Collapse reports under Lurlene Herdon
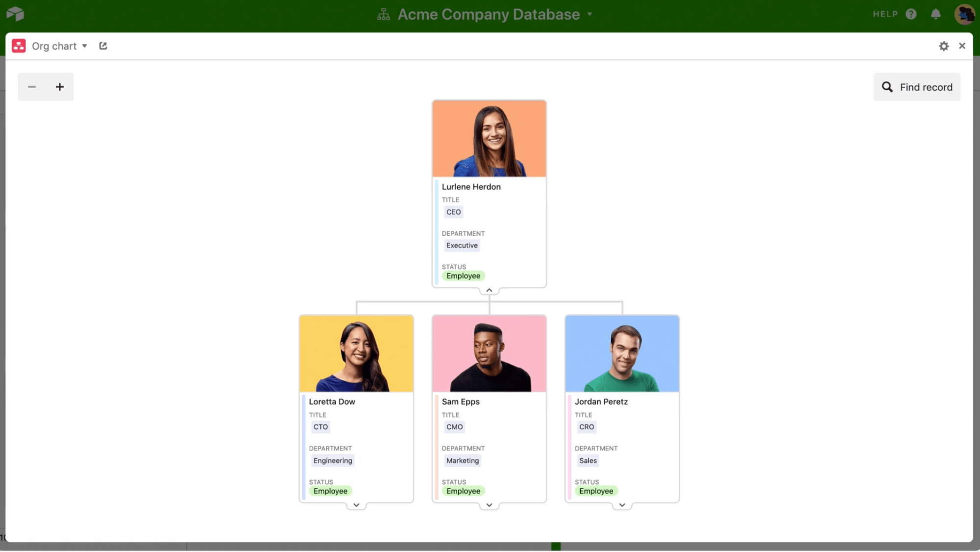Viewport: 980px width, 552px height. point(489,290)
